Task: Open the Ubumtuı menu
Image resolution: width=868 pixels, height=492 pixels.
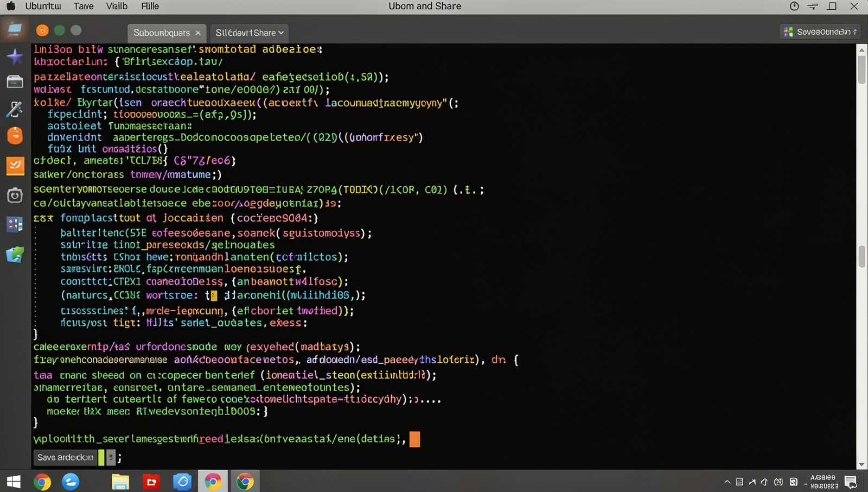Action: click(43, 6)
